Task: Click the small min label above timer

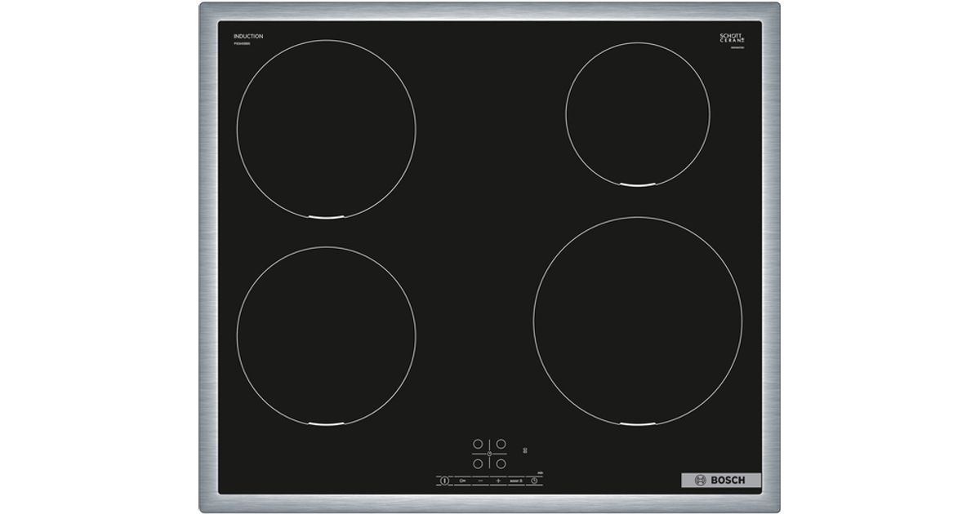Action: pos(541,472)
